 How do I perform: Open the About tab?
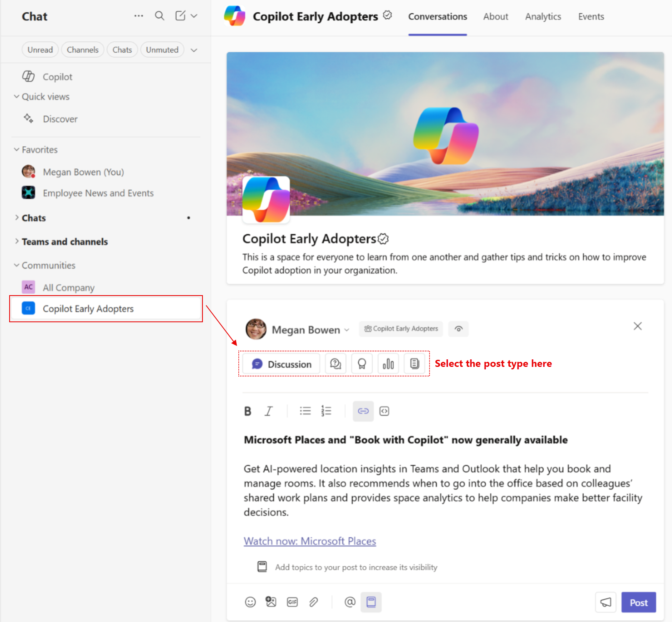pos(495,16)
